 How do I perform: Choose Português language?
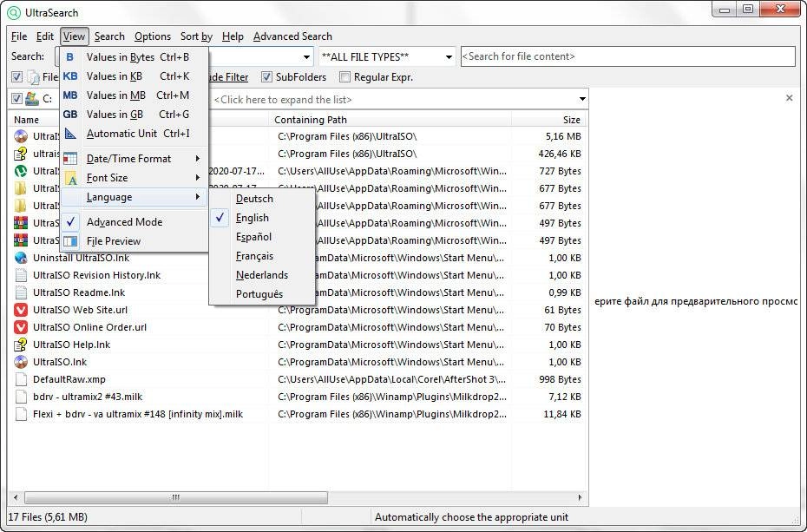262,294
